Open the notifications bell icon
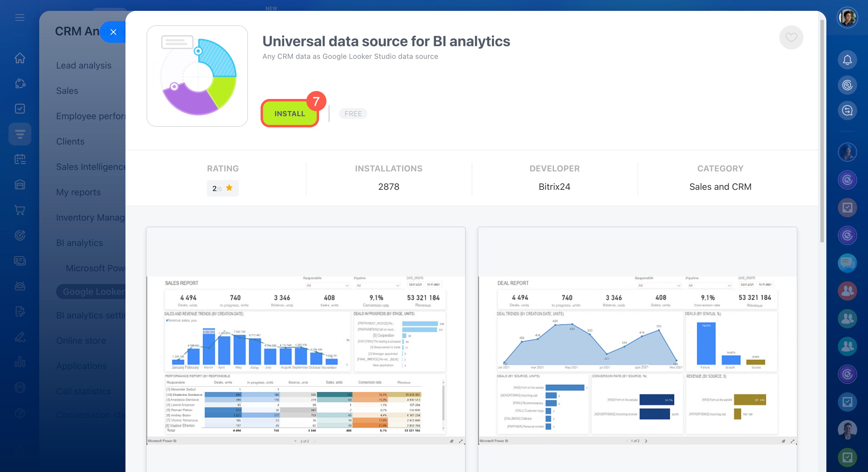Viewport: 868px width, 472px height. tap(847, 60)
